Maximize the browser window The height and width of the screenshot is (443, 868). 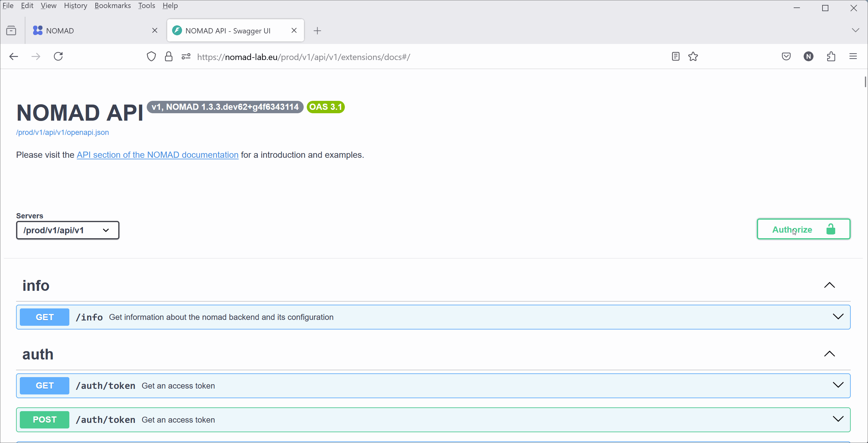tap(825, 8)
